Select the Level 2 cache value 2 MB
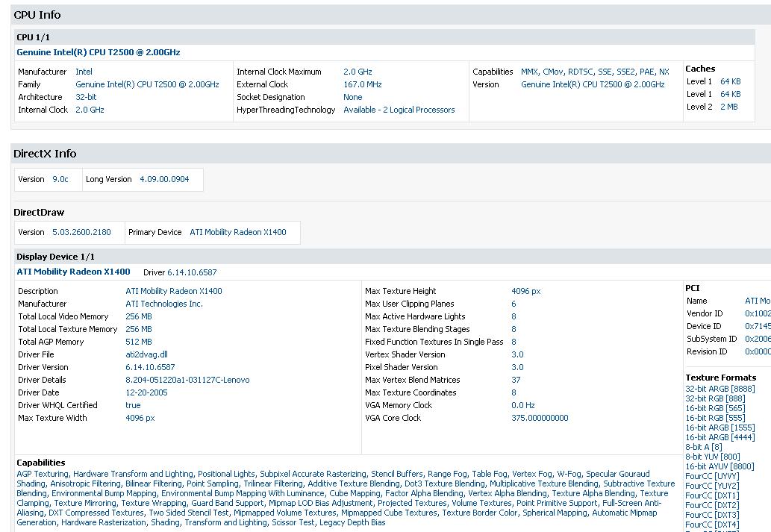Viewport: 771px width, 532px height. point(728,107)
